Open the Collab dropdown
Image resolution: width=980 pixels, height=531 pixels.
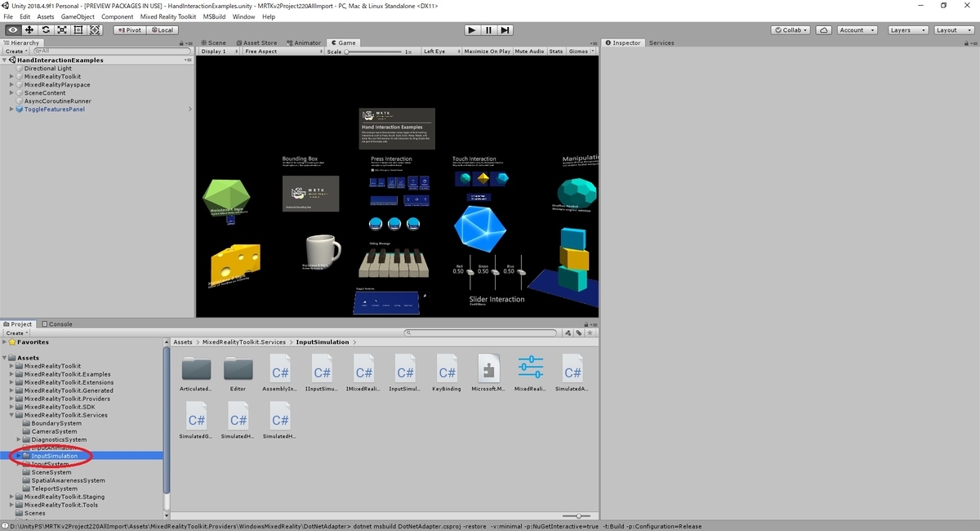click(x=791, y=29)
